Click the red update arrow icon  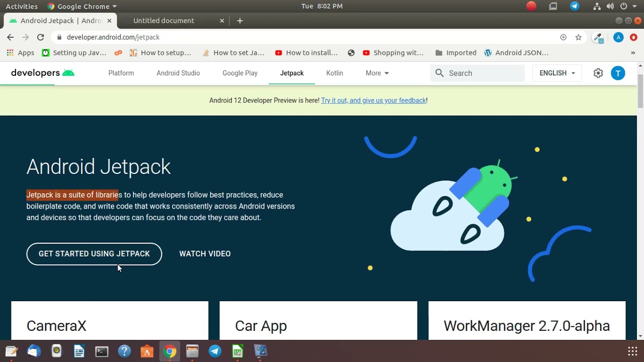(633, 37)
